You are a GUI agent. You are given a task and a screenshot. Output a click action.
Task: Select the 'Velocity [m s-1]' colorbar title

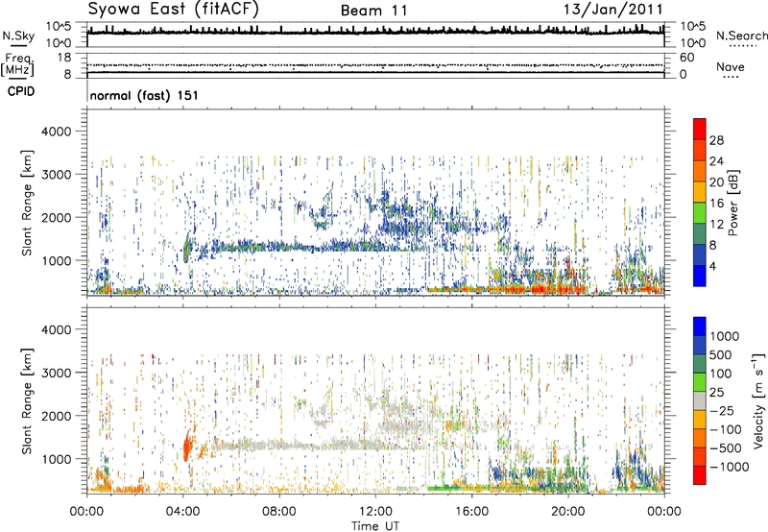pos(758,400)
